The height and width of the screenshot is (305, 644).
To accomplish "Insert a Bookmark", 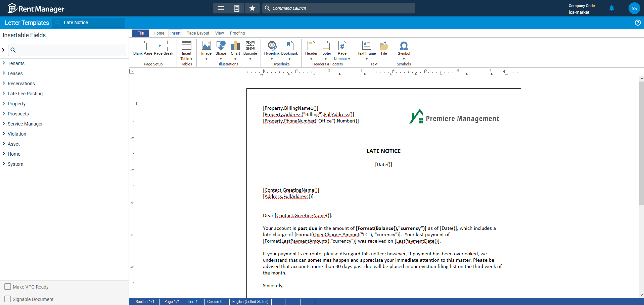I will pyautogui.click(x=289, y=48).
